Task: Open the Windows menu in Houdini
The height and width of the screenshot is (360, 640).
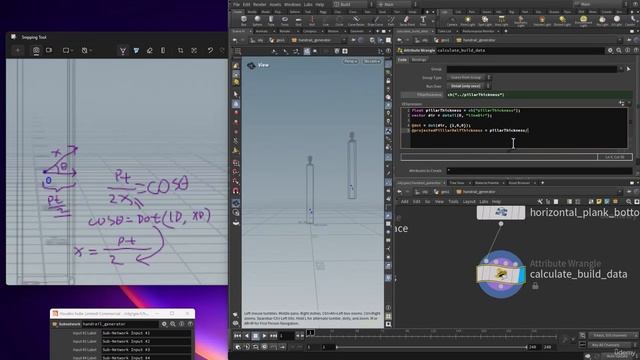Action: (x=292, y=4)
